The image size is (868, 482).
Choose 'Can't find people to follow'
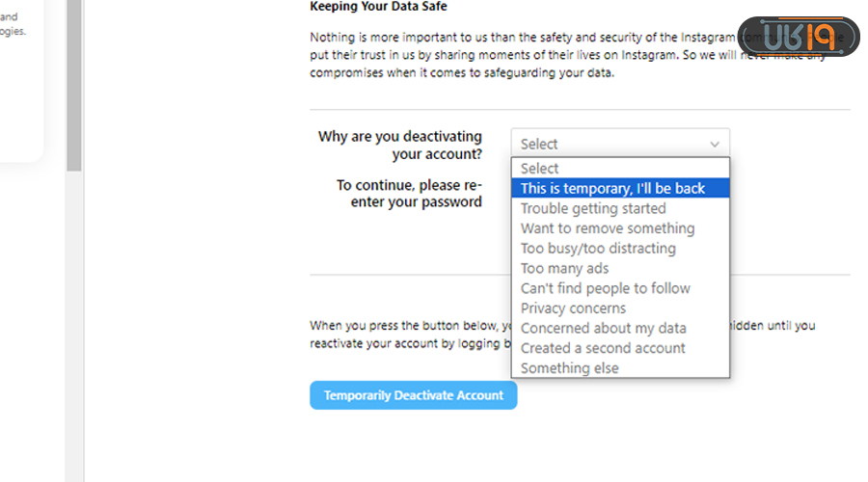coord(606,288)
